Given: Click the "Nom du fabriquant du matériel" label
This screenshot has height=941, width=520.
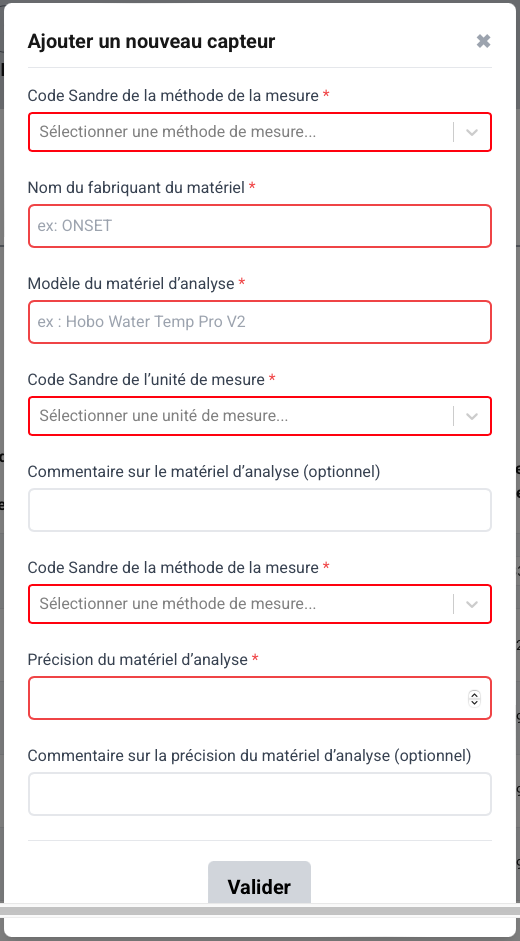Looking at the screenshot, I should [136, 187].
